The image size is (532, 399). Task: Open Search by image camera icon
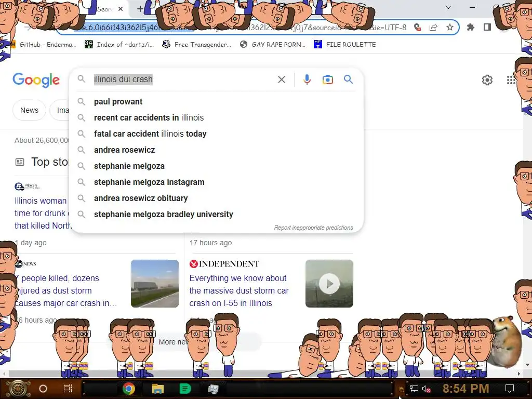coord(327,79)
